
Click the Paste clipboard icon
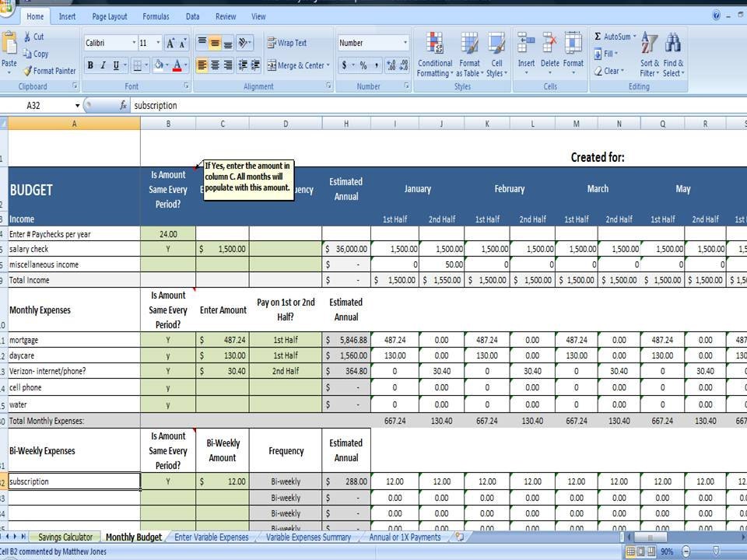pos(9,44)
